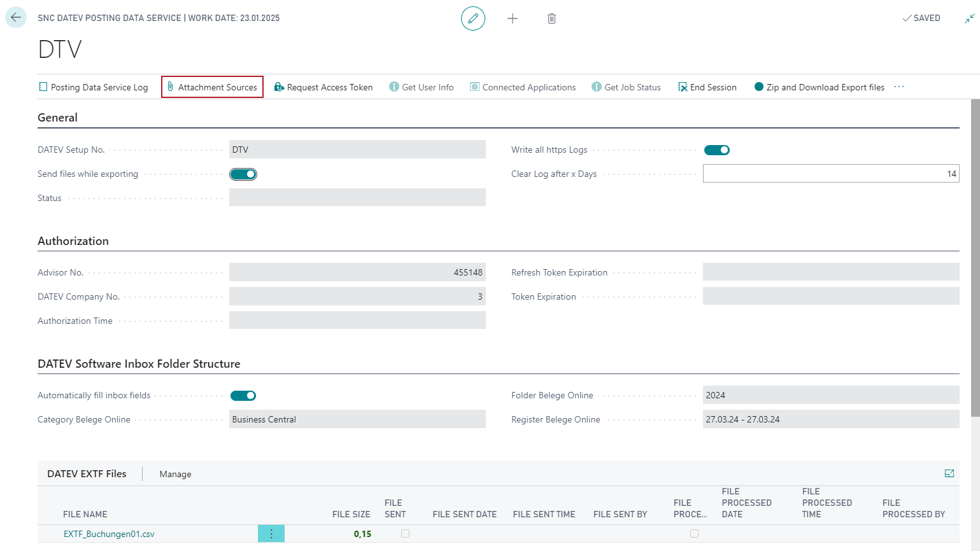The height and width of the screenshot is (551, 980).
Task: Click the Clear Log after x Days field
Action: point(830,174)
